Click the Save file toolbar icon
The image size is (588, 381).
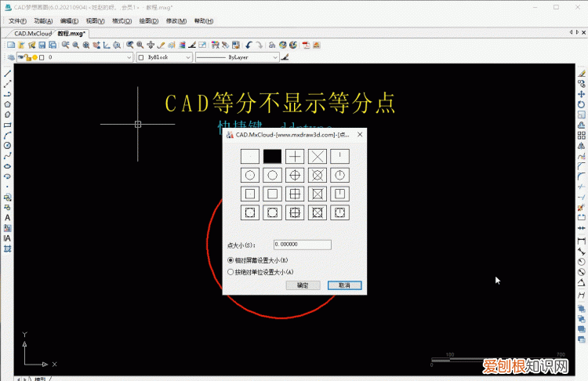pyautogui.click(x=42, y=45)
